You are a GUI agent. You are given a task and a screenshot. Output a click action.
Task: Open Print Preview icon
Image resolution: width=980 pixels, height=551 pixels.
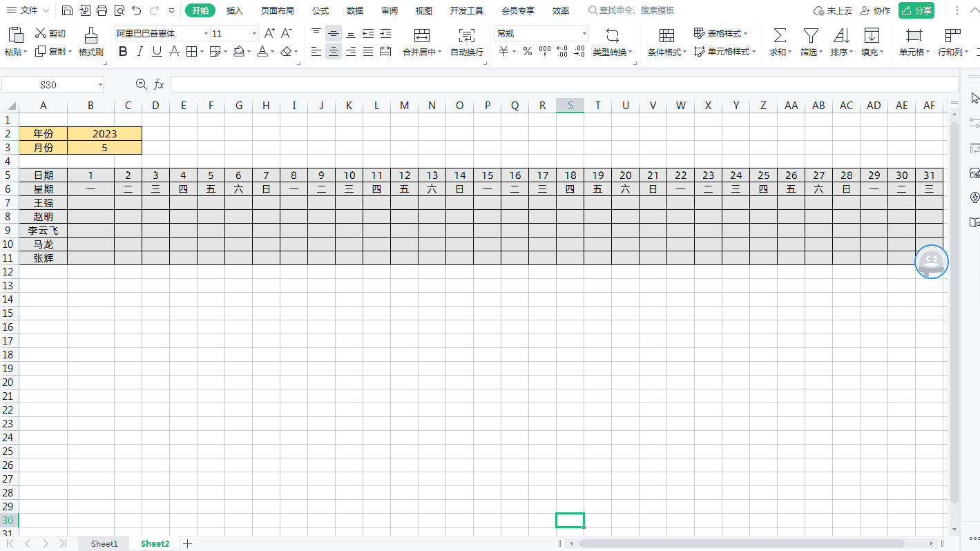119,10
